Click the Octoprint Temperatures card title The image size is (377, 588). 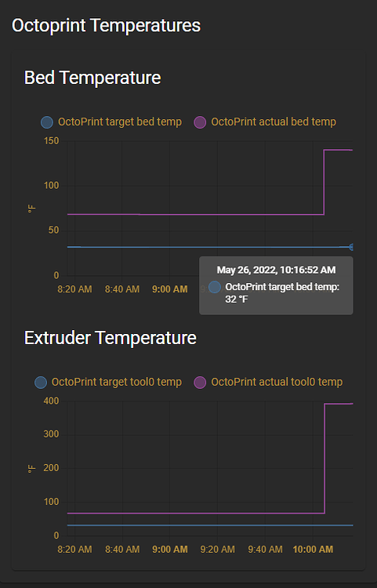coord(106,26)
